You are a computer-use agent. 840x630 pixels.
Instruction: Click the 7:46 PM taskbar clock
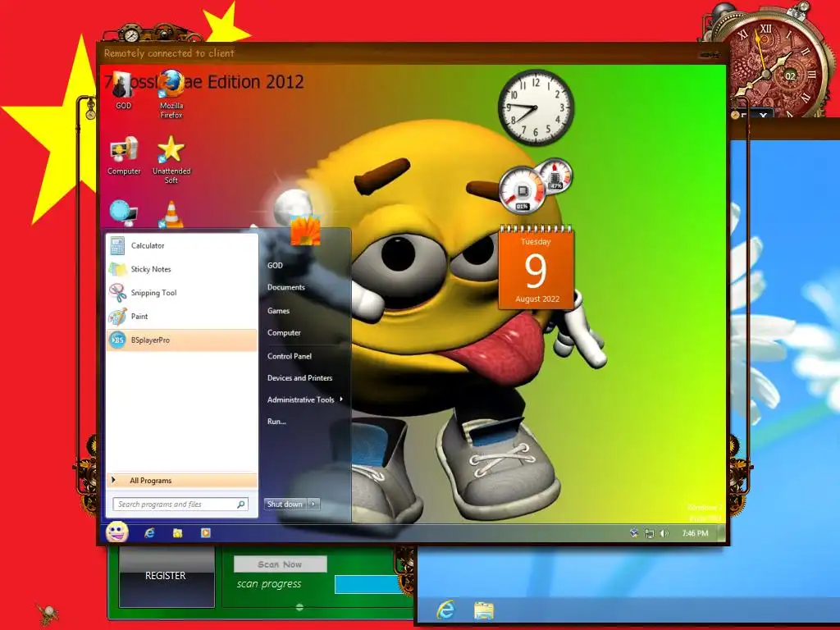point(695,533)
